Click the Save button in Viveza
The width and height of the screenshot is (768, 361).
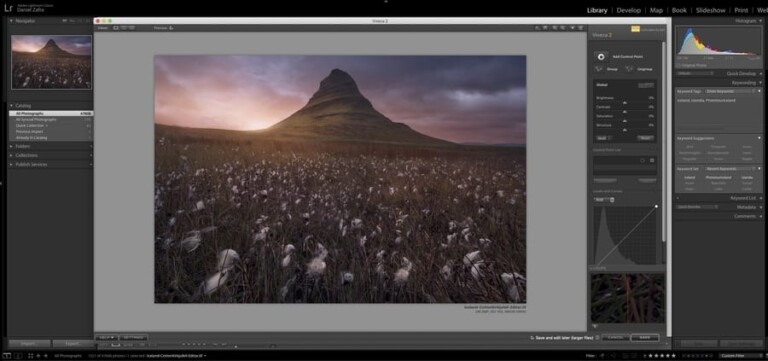coord(645,337)
